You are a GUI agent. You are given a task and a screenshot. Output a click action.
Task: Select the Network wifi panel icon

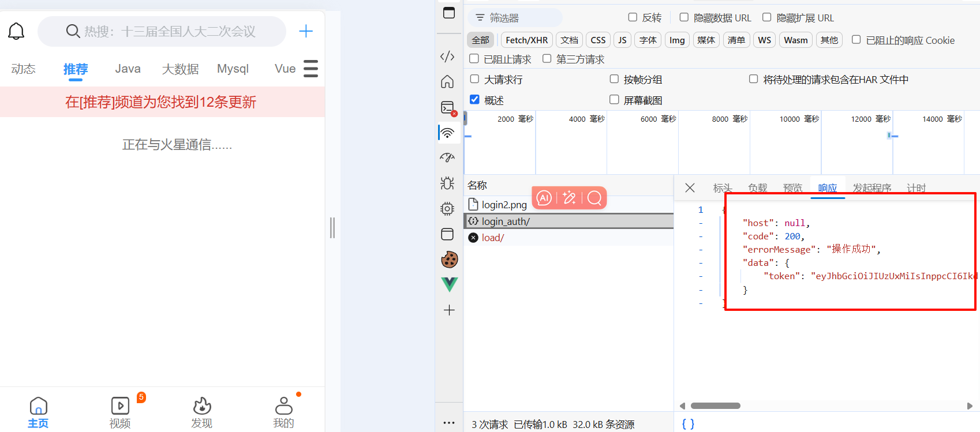(x=447, y=133)
